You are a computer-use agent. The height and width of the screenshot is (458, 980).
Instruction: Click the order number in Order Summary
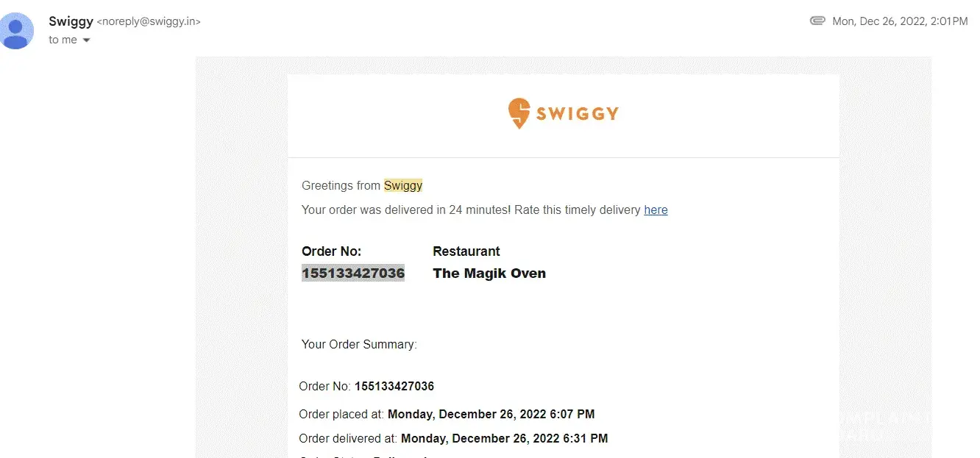pyautogui.click(x=394, y=387)
